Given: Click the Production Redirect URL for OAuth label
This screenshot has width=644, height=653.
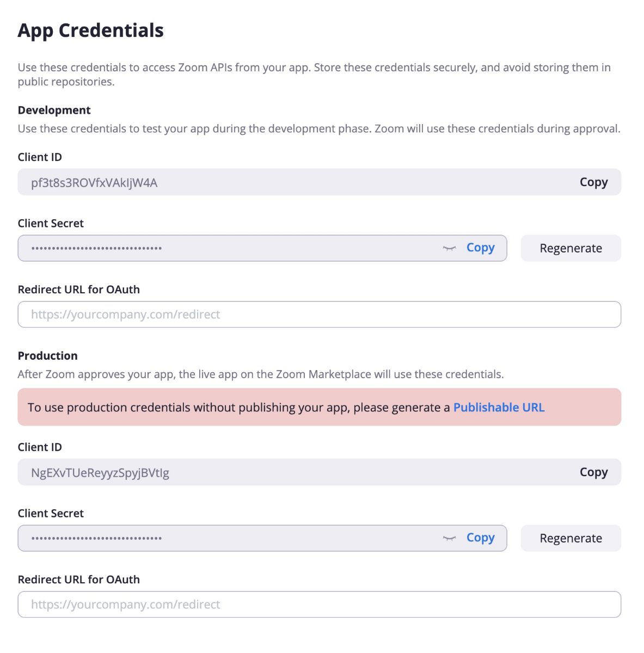Looking at the screenshot, I should click(x=78, y=580).
